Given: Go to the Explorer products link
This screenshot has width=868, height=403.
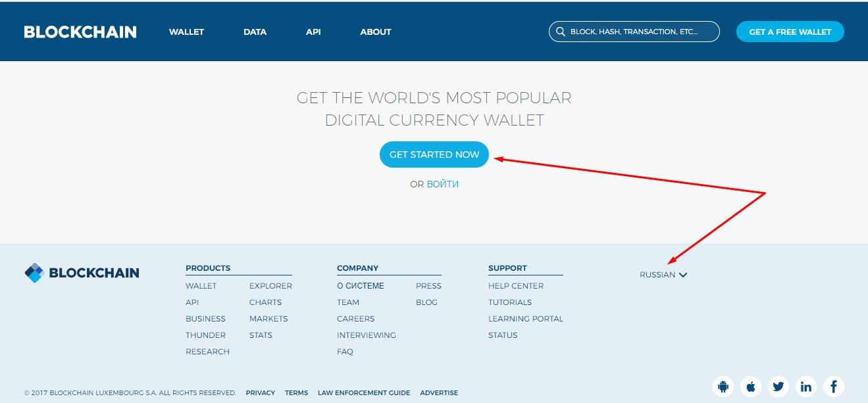Looking at the screenshot, I should pyautogui.click(x=270, y=286).
